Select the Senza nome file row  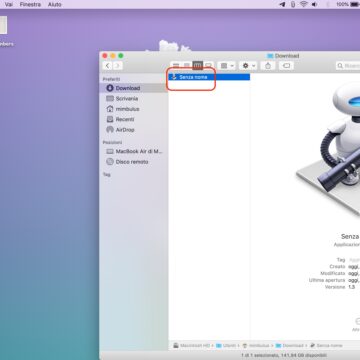(209, 77)
